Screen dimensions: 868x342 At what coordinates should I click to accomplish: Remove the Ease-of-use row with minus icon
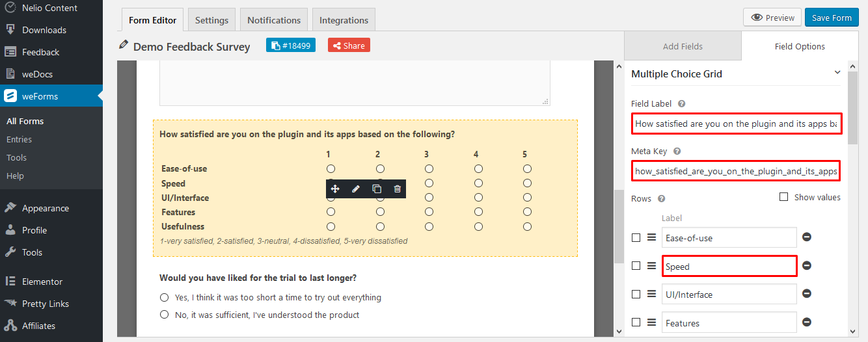[x=807, y=237]
